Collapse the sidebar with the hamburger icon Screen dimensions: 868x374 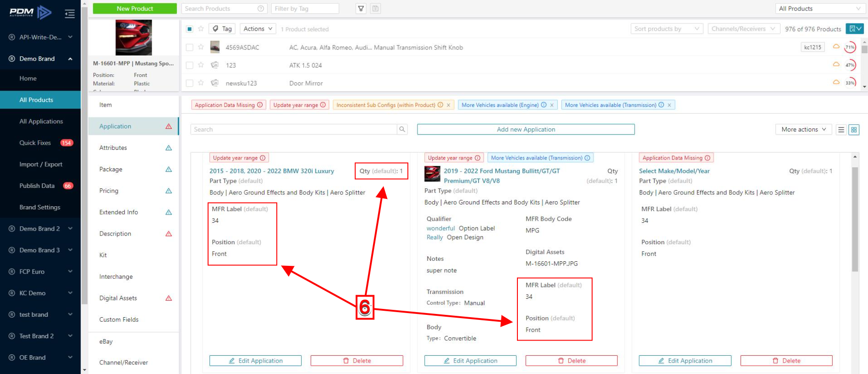point(70,14)
